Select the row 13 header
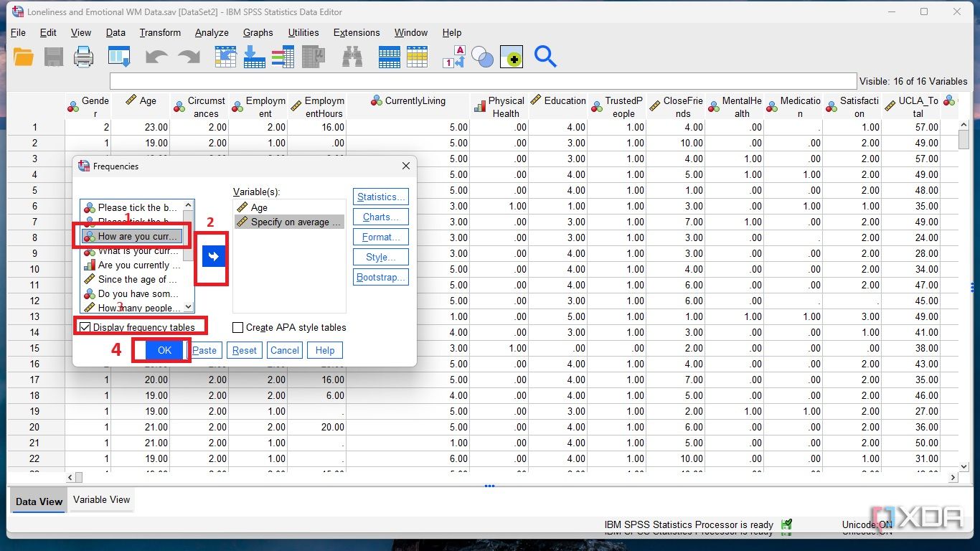The width and height of the screenshot is (980, 551). pos(36,316)
